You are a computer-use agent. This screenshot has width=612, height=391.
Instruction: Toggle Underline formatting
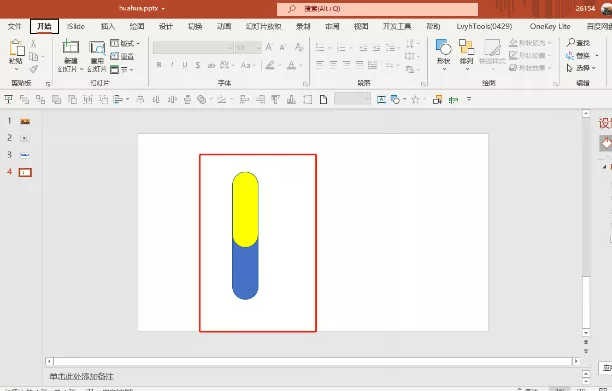coord(185,65)
